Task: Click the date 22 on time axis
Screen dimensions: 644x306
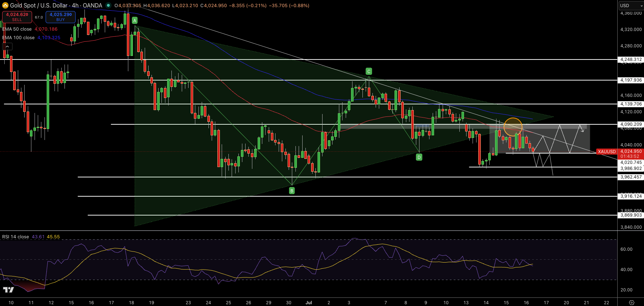Action: (606, 303)
